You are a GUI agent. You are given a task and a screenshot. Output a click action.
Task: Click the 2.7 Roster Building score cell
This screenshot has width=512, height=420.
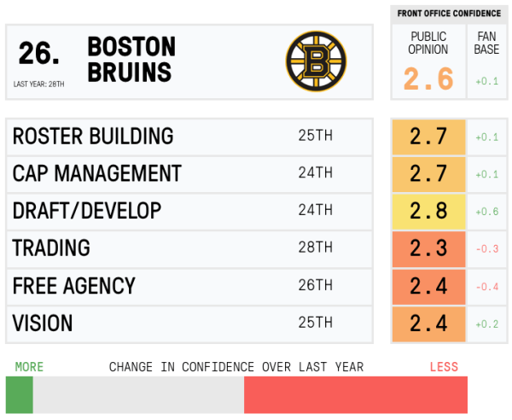point(428,137)
